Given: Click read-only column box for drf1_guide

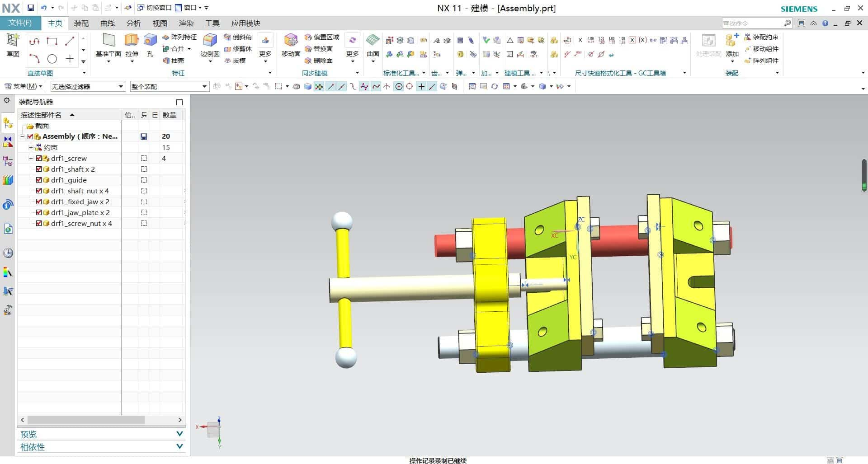Looking at the screenshot, I should (144, 180).
